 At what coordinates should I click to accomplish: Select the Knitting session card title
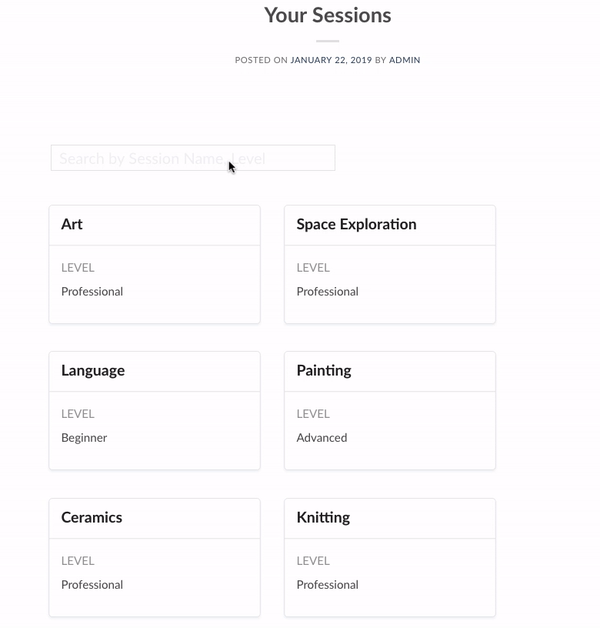[x=323, y=517]
